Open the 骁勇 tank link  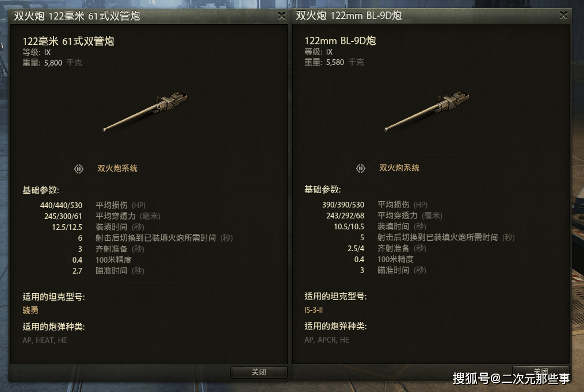pos(30,310)
